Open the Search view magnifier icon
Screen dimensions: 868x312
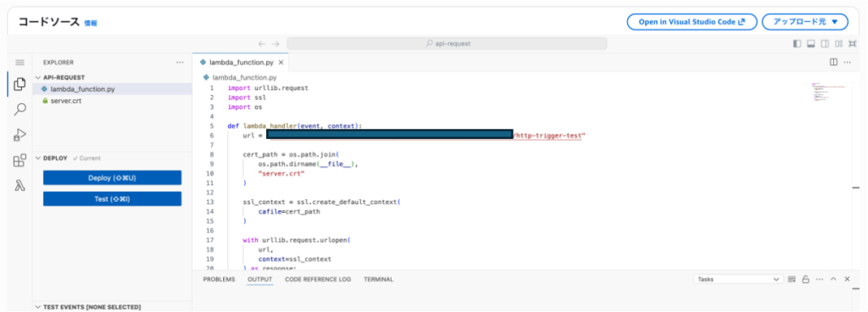point(19,109)
